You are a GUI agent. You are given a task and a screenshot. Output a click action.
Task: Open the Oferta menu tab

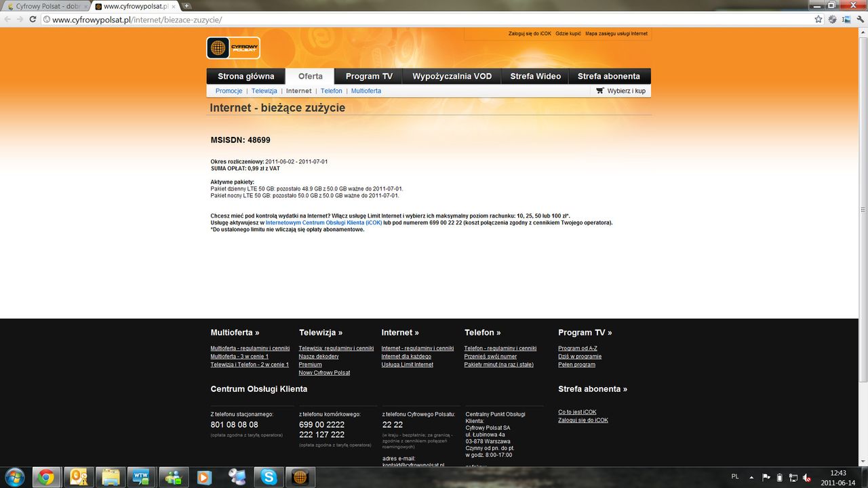310,77
